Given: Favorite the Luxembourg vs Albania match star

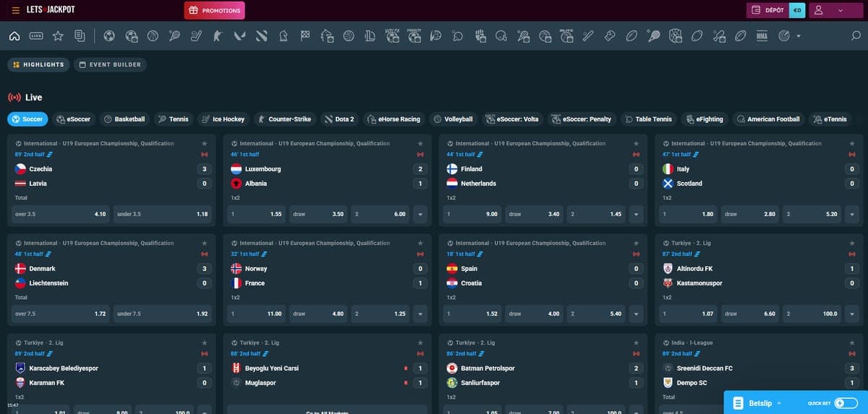Looking at the screenshot, I should tap(420, 144).
